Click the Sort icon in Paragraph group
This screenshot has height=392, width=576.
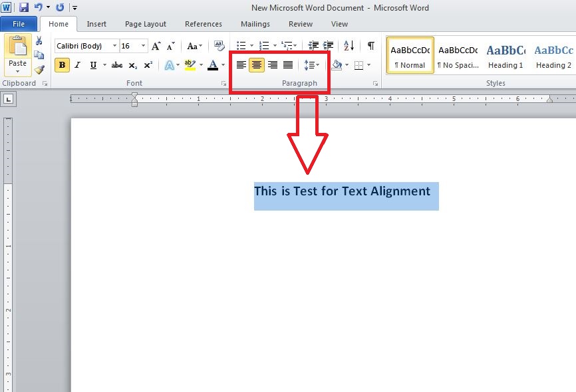point(349,46)
